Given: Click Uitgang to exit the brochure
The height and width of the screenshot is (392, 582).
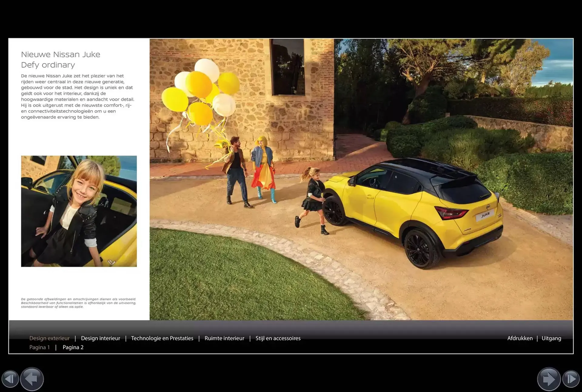Looking at the screenshot, I should 551,338.
